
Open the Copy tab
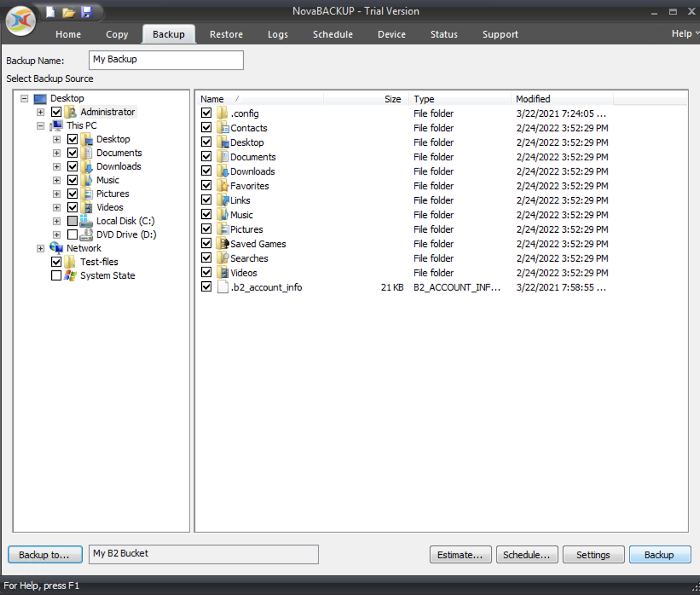point(117,35)
